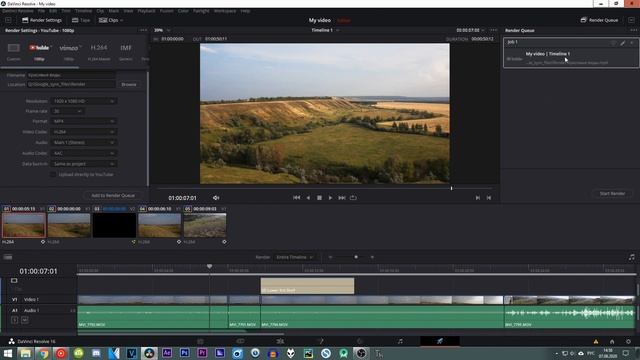This screenshot has height=360, width=640.
Task: Select the H.264 Master preset
Action: [99, 48]
